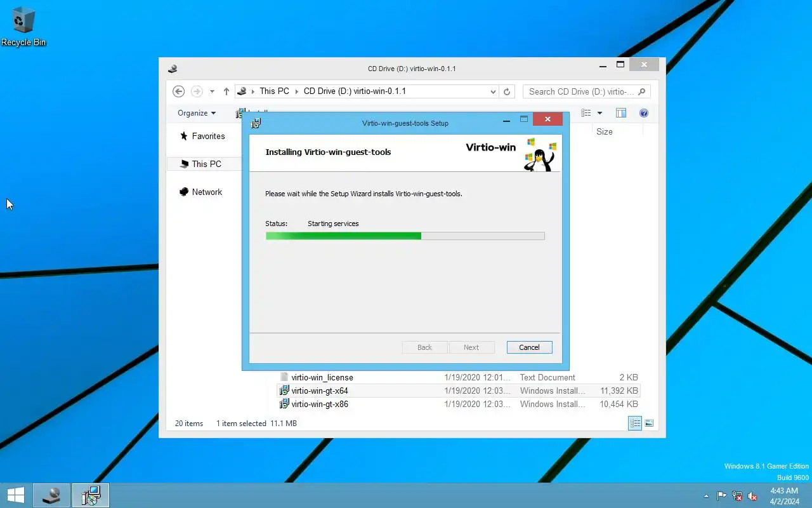Click the change view icon in toolbar
The height and width of the screenshot is (508, 812).
[x=586, y=113]
